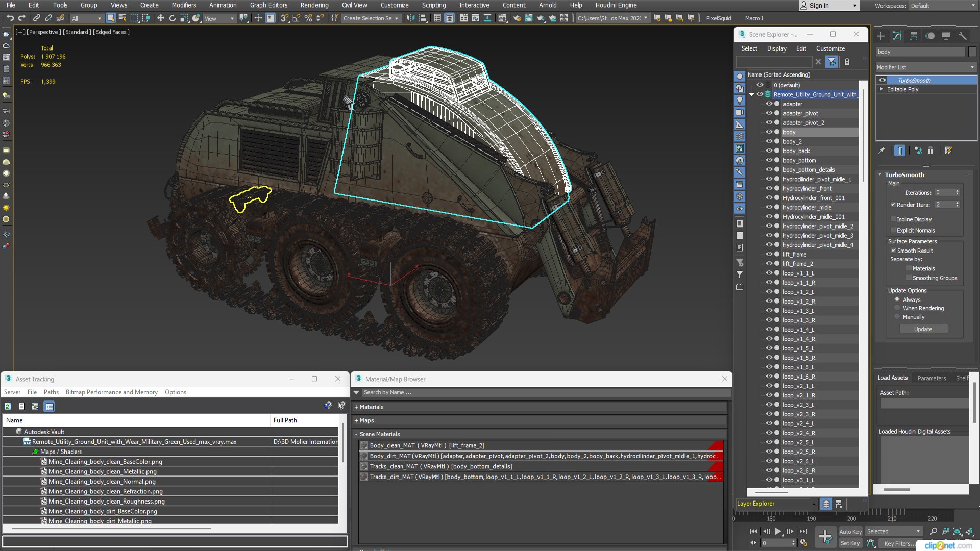Uncheck the Smooth Result checkbox
Image resolution: width=980 pixels, height=551 pixels.
(x=893, y=251)
